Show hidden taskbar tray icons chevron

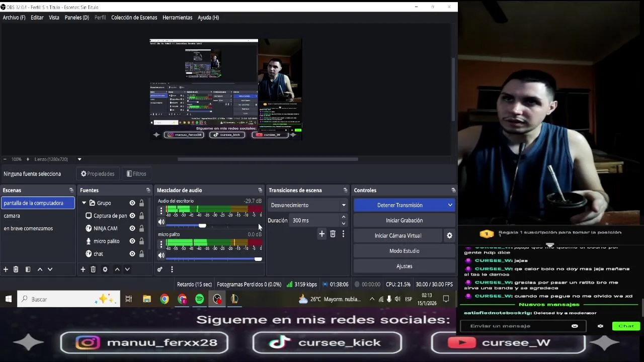(372, 299)
